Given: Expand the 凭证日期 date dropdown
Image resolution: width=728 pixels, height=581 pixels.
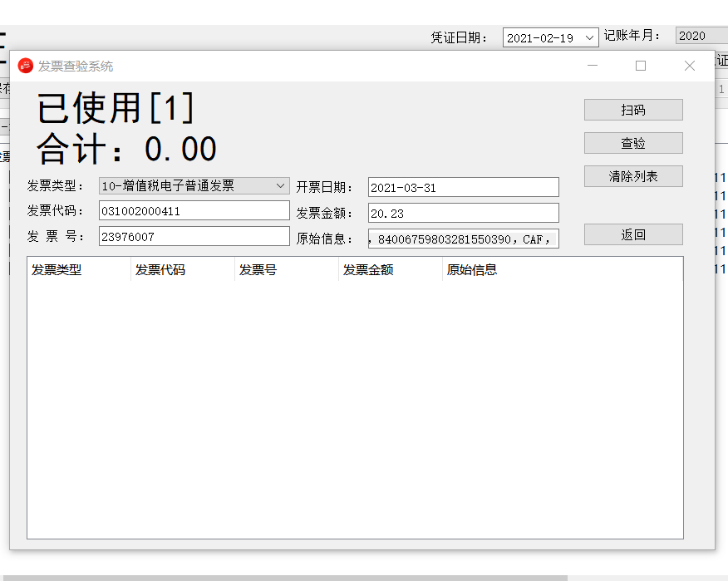Looking at the screenshot, I should click(589, 37).
